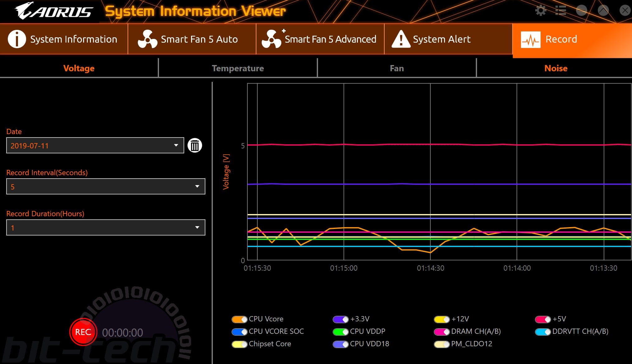Toggle the CPU VDD18 graph line

[341, 344]
